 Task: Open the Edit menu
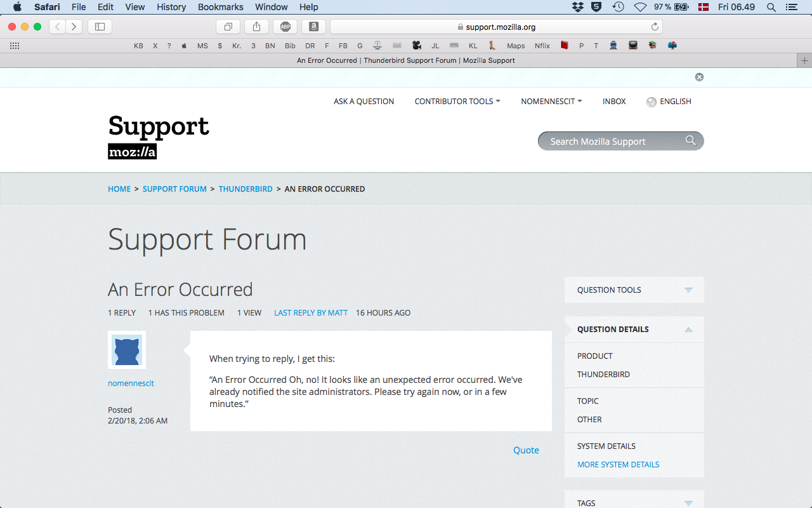(105, 7)
